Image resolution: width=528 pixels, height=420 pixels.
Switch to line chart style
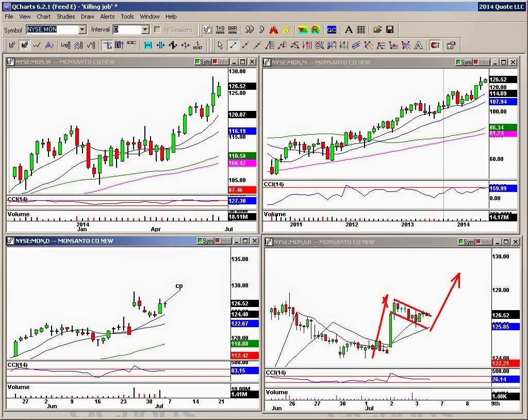point(37,45)
